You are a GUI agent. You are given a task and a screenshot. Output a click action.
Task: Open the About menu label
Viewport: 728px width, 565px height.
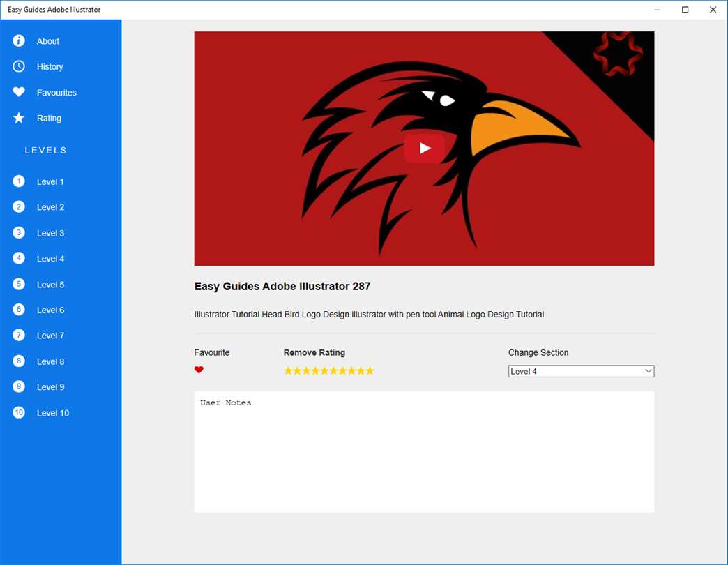click(48, 41)
